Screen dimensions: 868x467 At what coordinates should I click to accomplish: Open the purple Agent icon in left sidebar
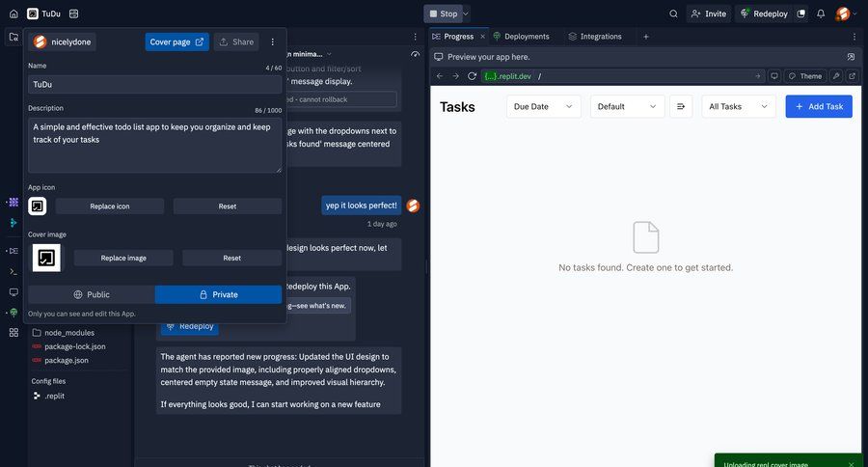tap(14, 203)
